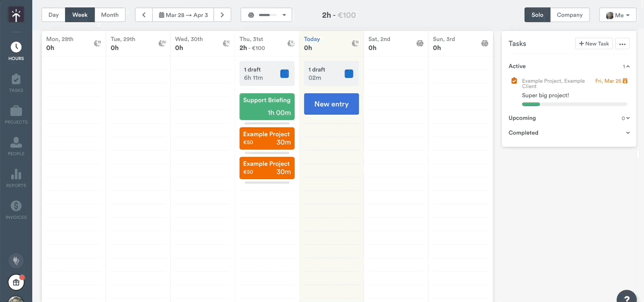Image resolution: width=644 pixels, height=302 pixels.
Task: Collapse the Active tasks section
Action: point(627,66)
